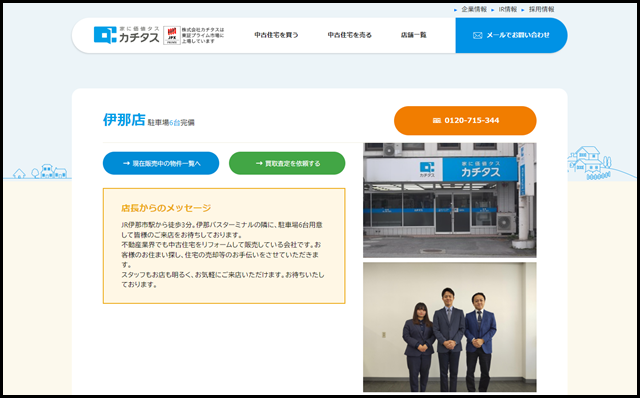Open the staff group photo
The height and width of the screenshot is (398, 640).
450,327
